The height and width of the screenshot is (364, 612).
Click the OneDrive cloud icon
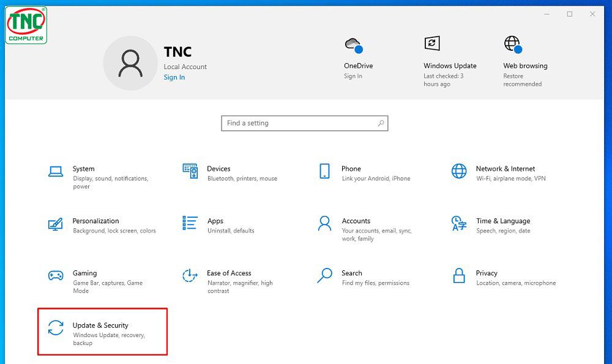point(354,45)
